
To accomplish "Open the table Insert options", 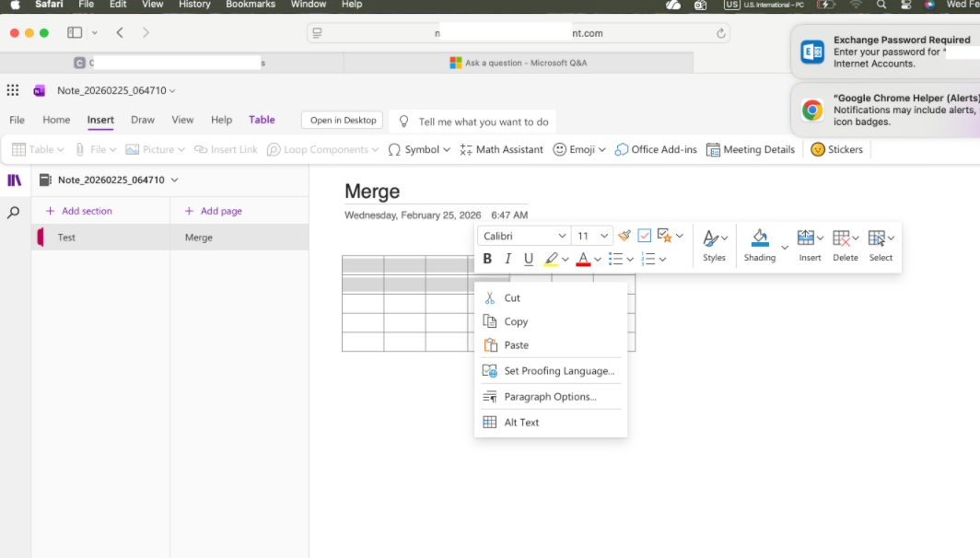I will point(810,245).
